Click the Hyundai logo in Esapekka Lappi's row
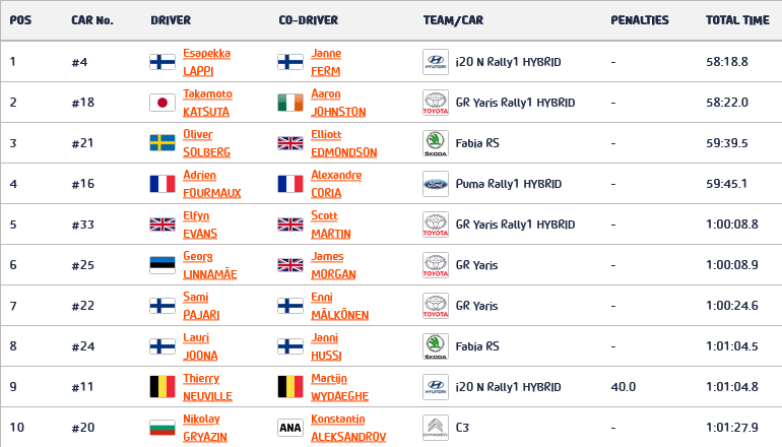Screen dimensions: 782x447 coord(435,62)
